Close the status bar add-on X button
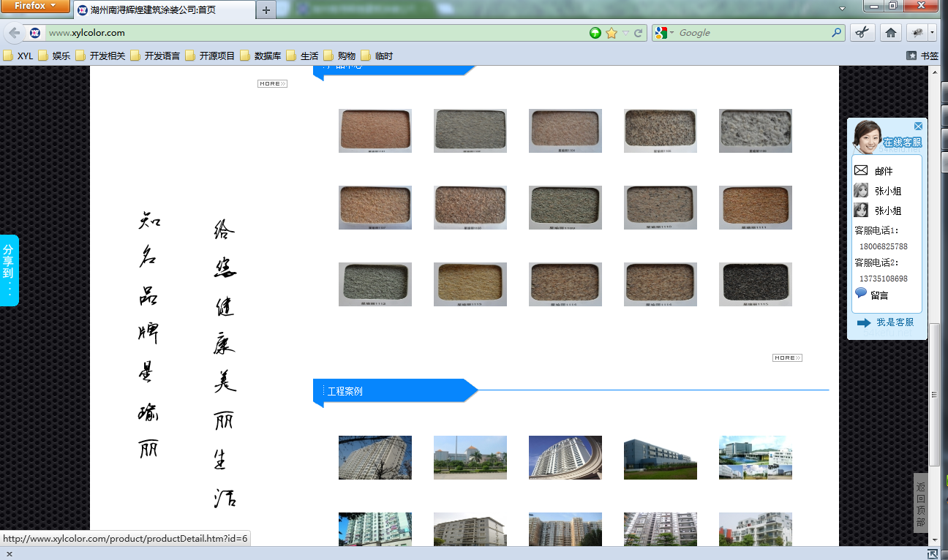Viewport: 948px width, 560px height. (x=9, y=554)
